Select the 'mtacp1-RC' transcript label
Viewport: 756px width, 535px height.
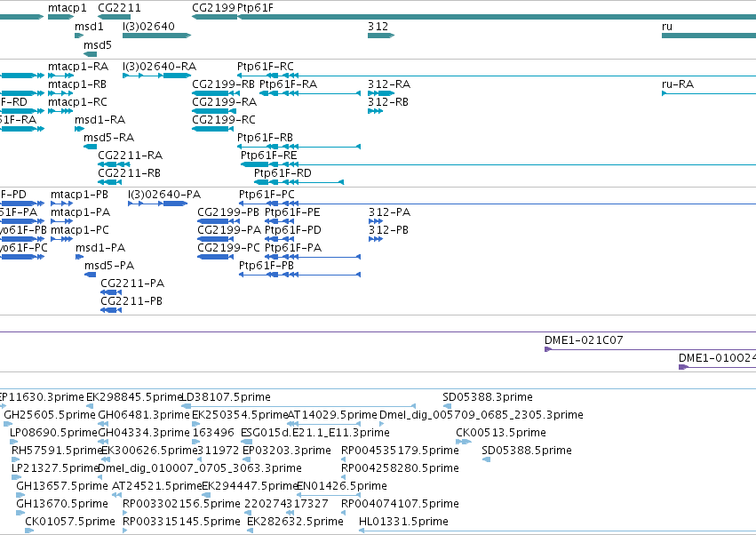point(77,102)
